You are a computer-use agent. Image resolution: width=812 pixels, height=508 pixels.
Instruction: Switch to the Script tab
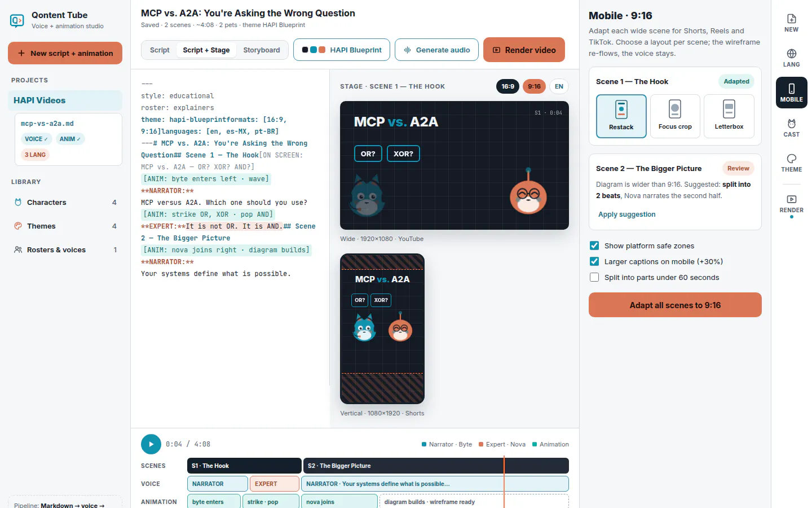pyautogui.click(x=160, y=50)
